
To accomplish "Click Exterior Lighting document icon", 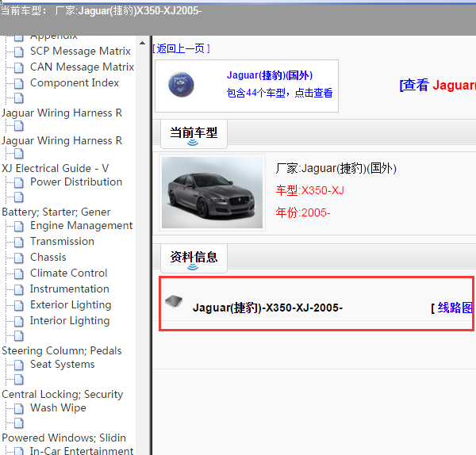I will pyautogui.click(x=19, y=305).
